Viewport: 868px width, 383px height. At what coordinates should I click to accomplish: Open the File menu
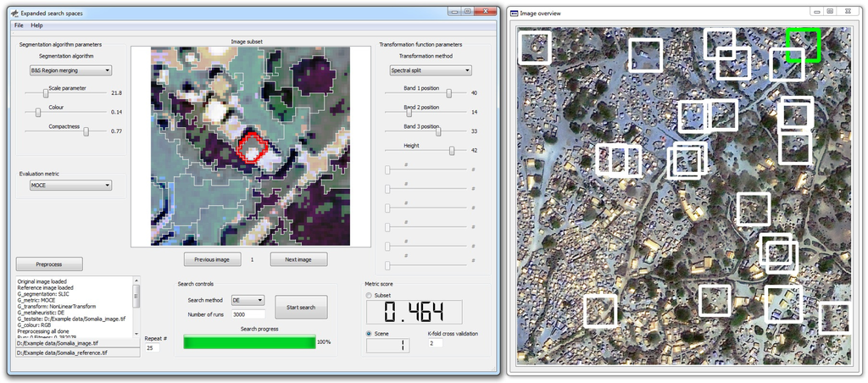tap(19, 25)
